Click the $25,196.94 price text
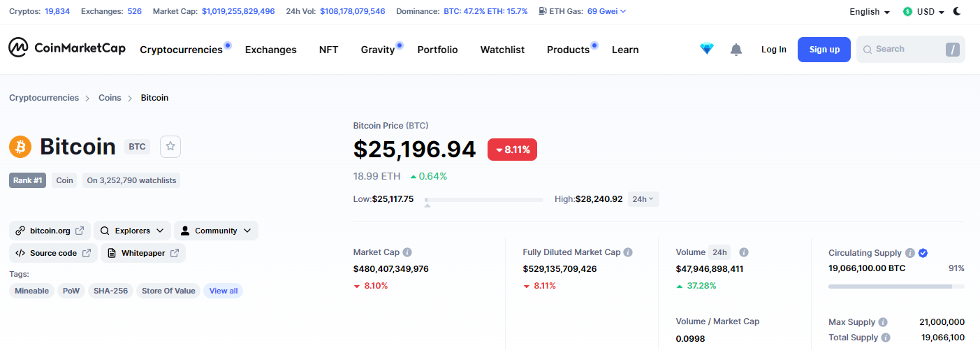Screen dimensions: 980x362 tap(415, 149)
